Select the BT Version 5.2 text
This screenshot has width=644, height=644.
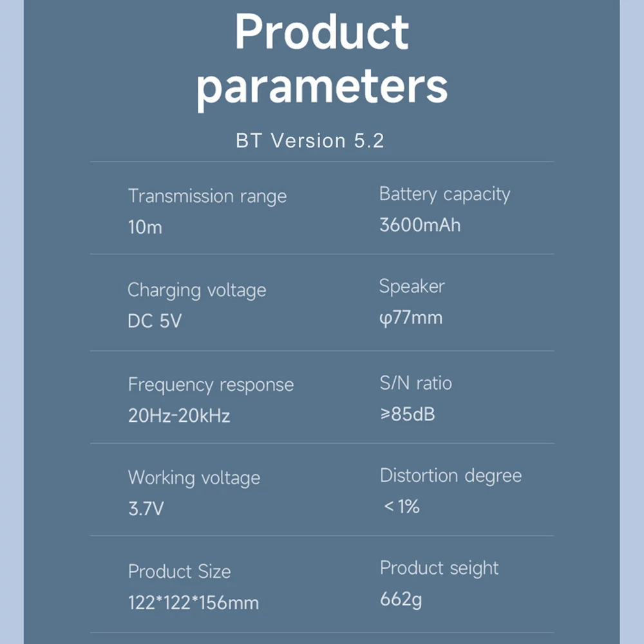click(x=310, y=140)
